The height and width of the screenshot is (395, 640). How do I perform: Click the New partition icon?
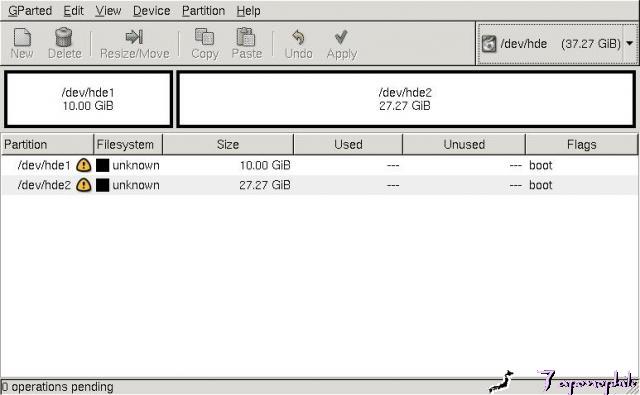pos(22,37)
